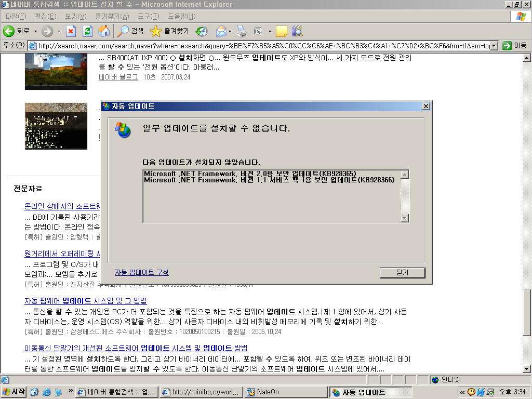Stop page loading with red X icon
This screenshot has width=532, height=399.
point(71,31)
